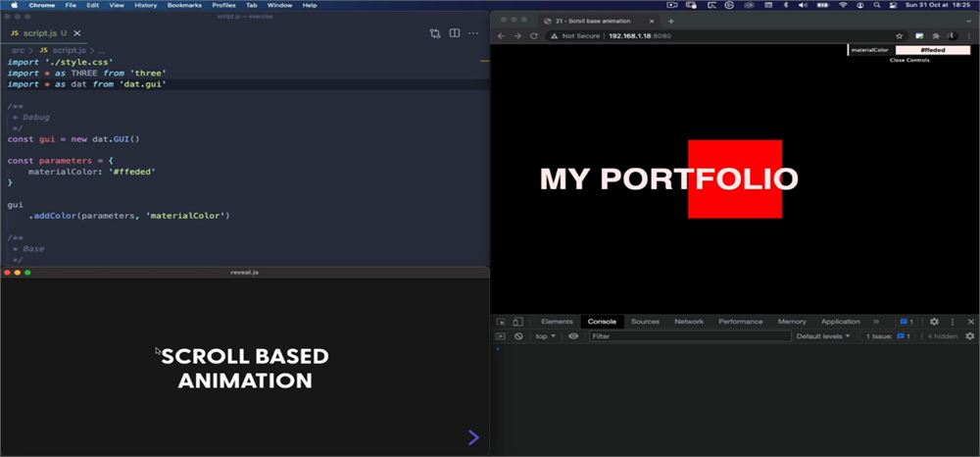The width and height of the screenshot is (980, 457).
Task: Close the DevTools panel
Action: pyautogui.click(x=970, y=322)
